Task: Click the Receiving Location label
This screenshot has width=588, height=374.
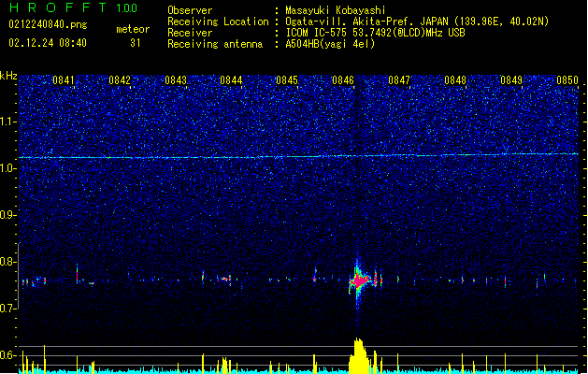Action: click(x=218, y=22)
